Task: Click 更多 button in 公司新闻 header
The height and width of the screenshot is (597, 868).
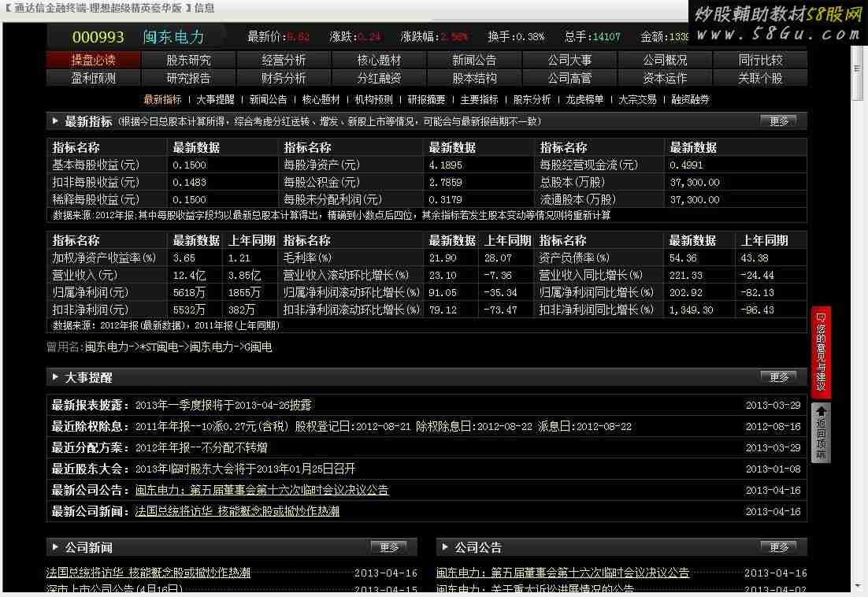Action: pyautogui.click(x=389, y=547)
